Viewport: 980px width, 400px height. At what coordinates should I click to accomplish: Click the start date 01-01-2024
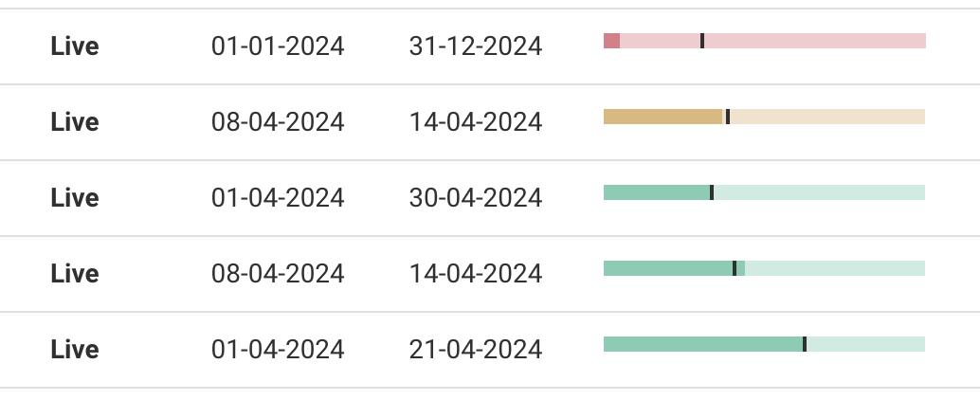(278, 45)
